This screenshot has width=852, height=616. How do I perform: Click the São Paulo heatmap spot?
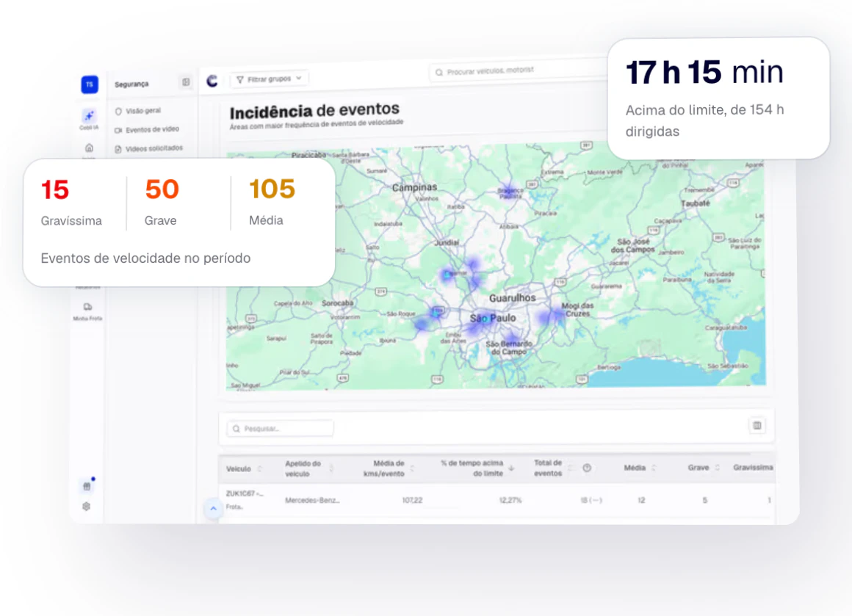coord(483,321)
